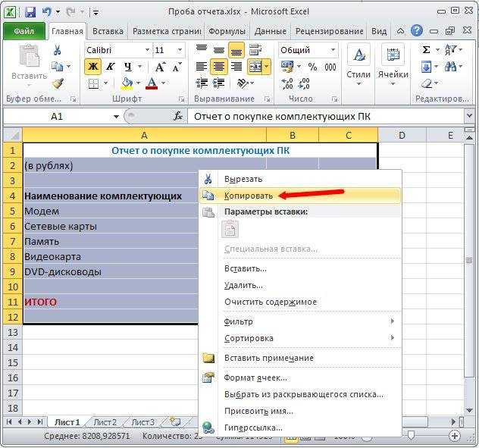Toggle Align Top vertical alignment
Screen dimensions: 479x448
[202, 50]
